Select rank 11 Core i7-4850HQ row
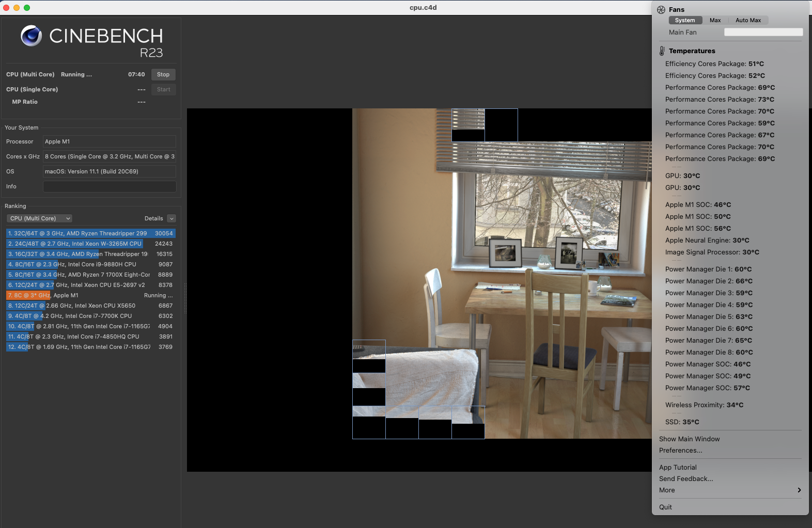The image size is (812, 528). point(91,337)
